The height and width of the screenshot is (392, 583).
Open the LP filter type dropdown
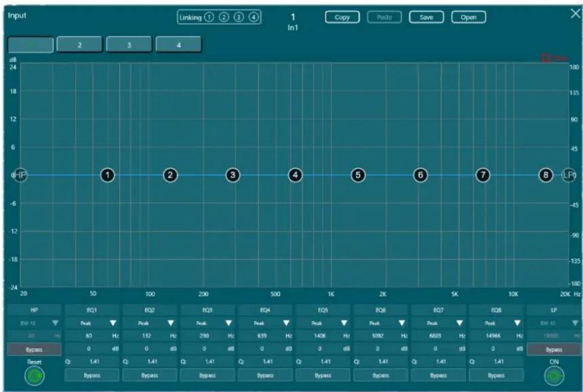click(554, 323)
